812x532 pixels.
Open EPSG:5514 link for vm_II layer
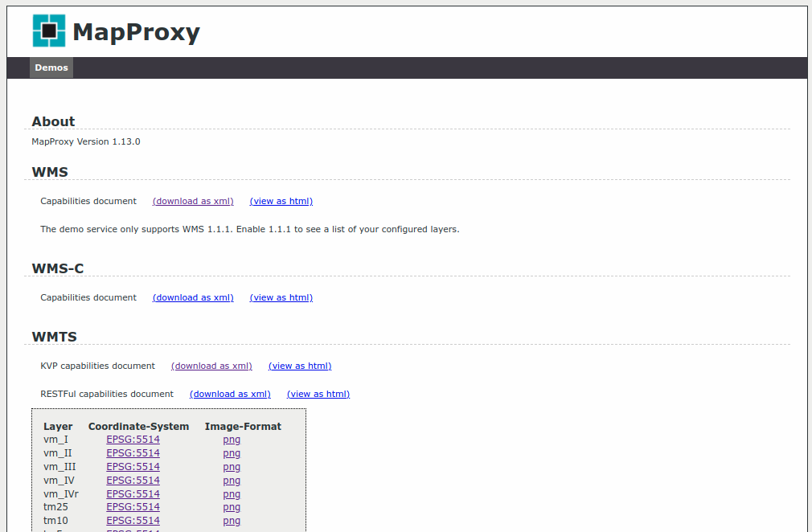tap(133, 453)
